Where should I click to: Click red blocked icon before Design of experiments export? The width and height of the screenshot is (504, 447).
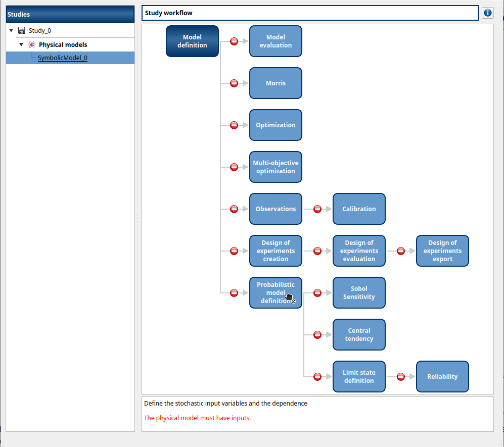(401, 251)
